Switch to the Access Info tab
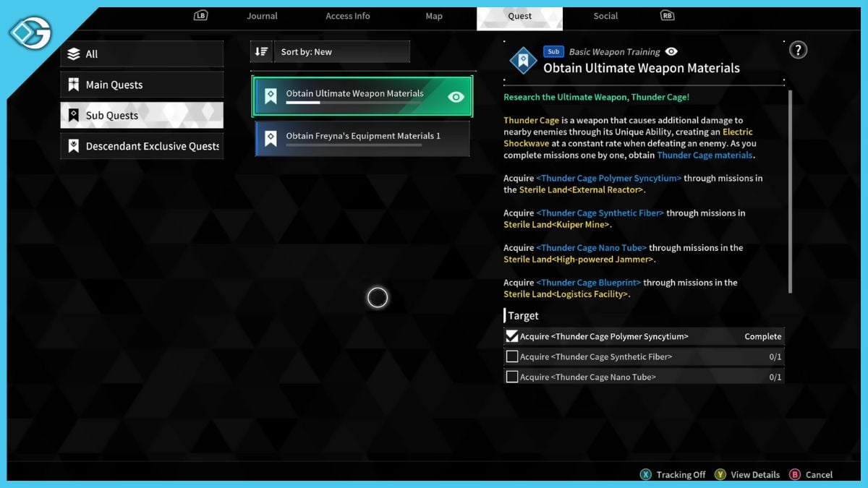868x488 pixels. click(347, 16)
